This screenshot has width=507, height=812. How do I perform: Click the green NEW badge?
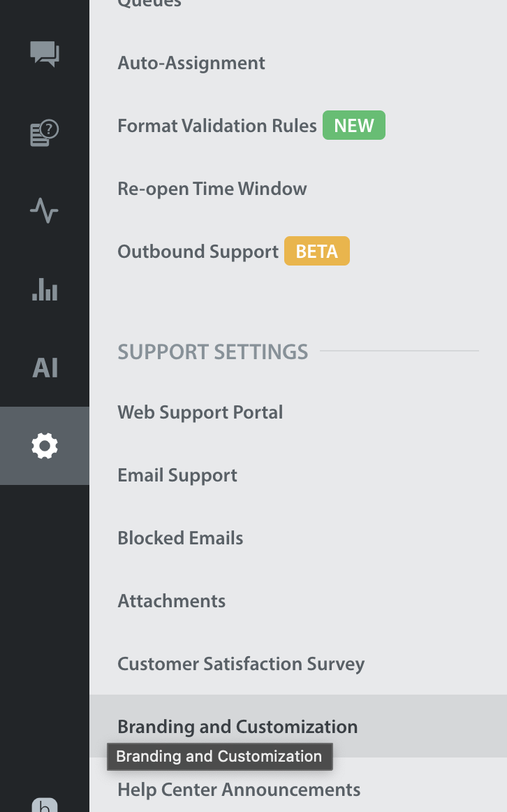353,126
